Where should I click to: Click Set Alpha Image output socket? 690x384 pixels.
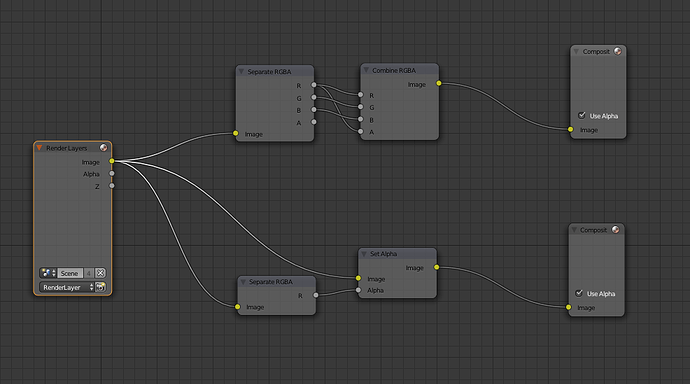pos(437,267)
